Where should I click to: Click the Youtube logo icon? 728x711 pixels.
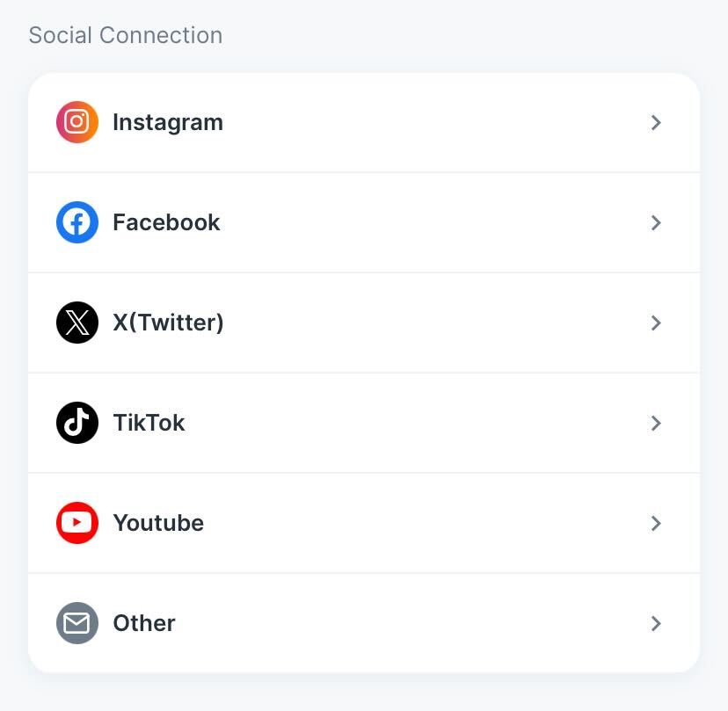point(77,523)
